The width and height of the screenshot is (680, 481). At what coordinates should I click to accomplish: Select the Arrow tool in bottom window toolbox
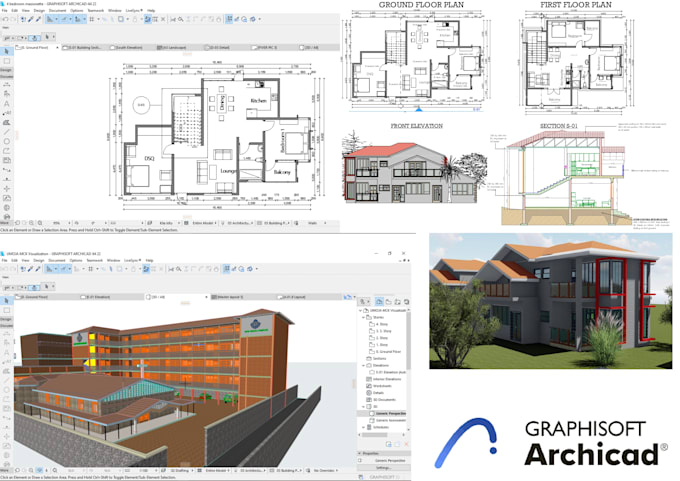coord(7,301)
